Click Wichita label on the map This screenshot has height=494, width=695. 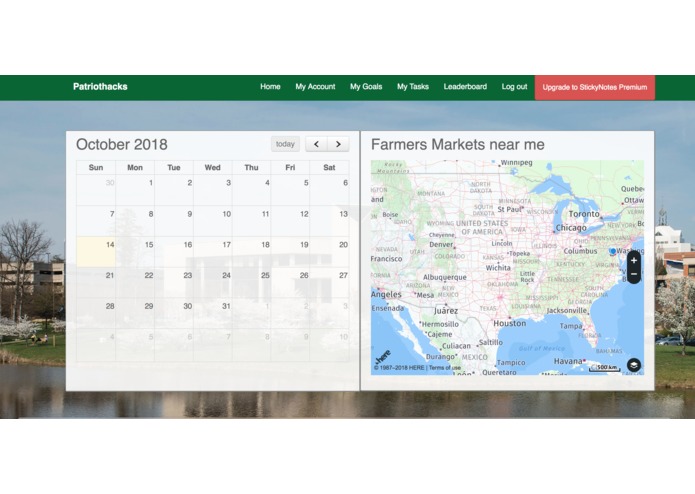(498, 268)
